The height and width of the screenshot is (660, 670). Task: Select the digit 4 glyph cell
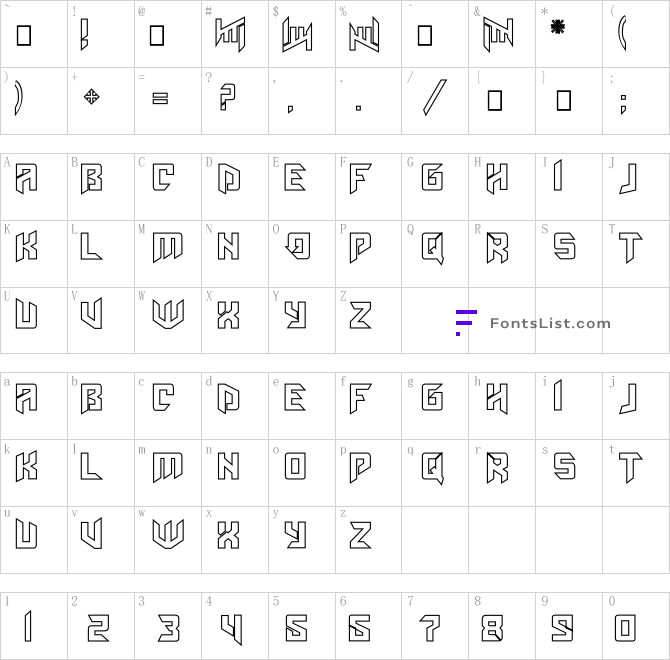click(232, 627)
